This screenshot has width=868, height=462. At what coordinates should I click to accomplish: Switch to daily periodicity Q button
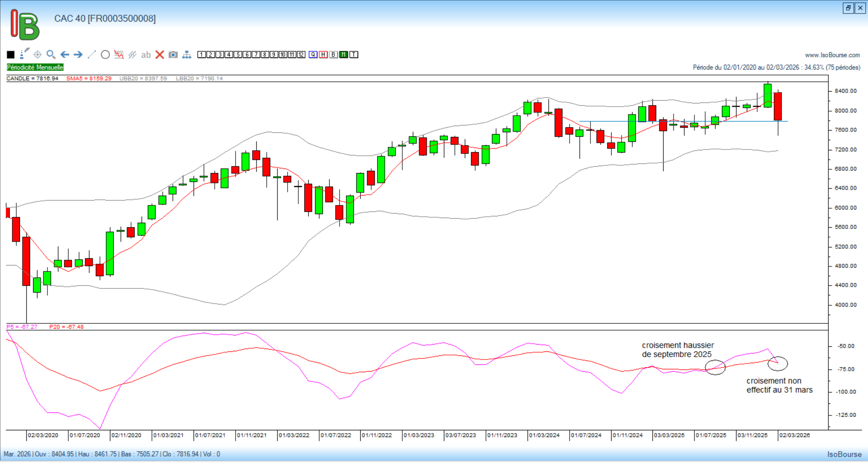pos(313,55)
